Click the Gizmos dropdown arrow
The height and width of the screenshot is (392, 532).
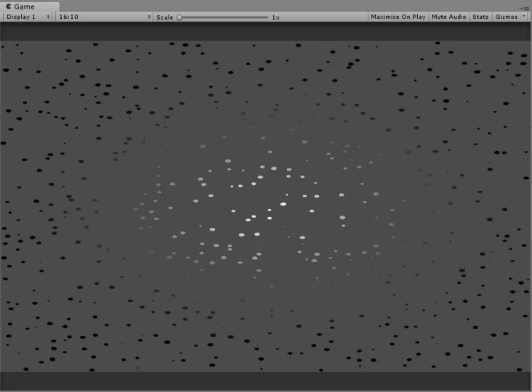click(x=524, y=17)
